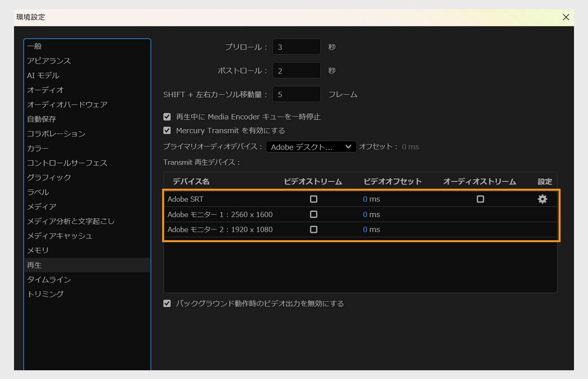Viewport: 588px width, 379px height.
Task: Open プライマリオーディオデバイス dropdown
Action: point(311,147)
